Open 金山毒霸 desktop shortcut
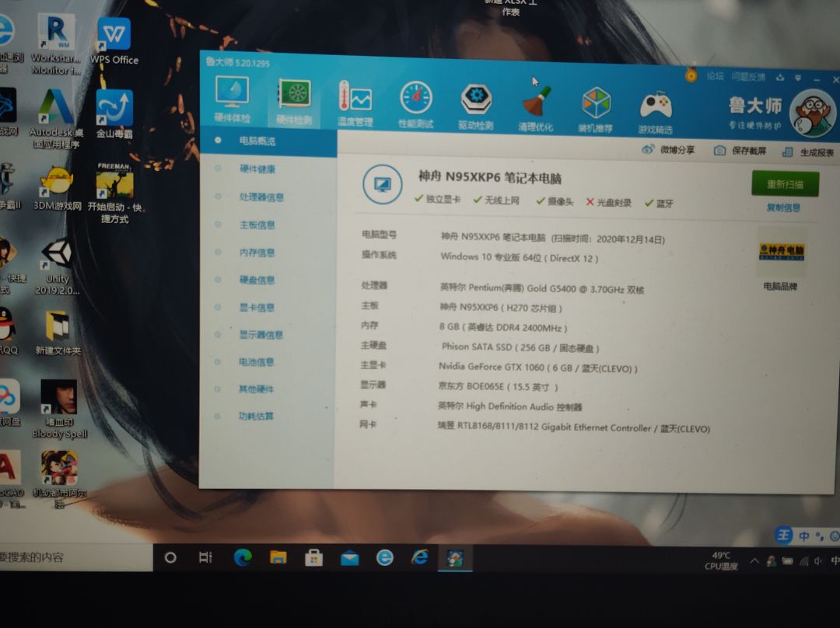The width and height of the screenshot is (840, 628). point(114,114)
